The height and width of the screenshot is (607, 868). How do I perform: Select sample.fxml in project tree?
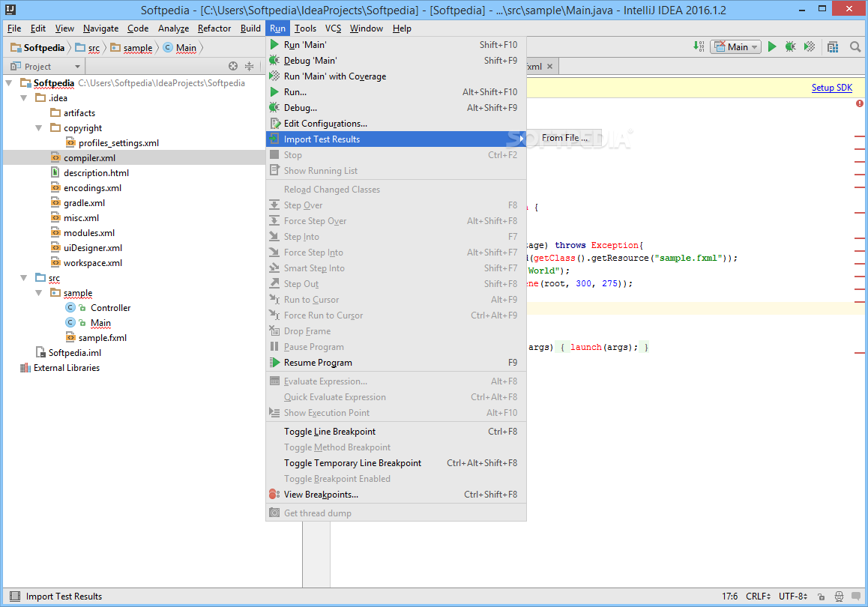[x=103, y=337]
